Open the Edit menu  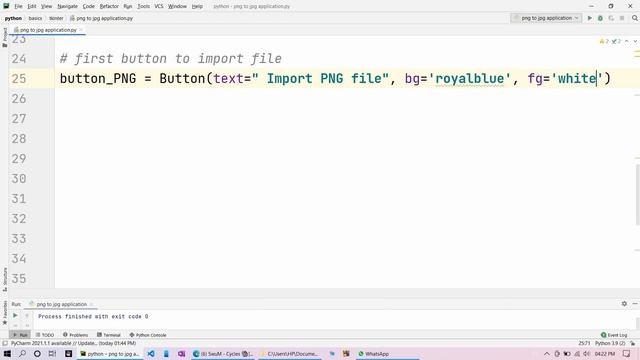tap(32, 6)
